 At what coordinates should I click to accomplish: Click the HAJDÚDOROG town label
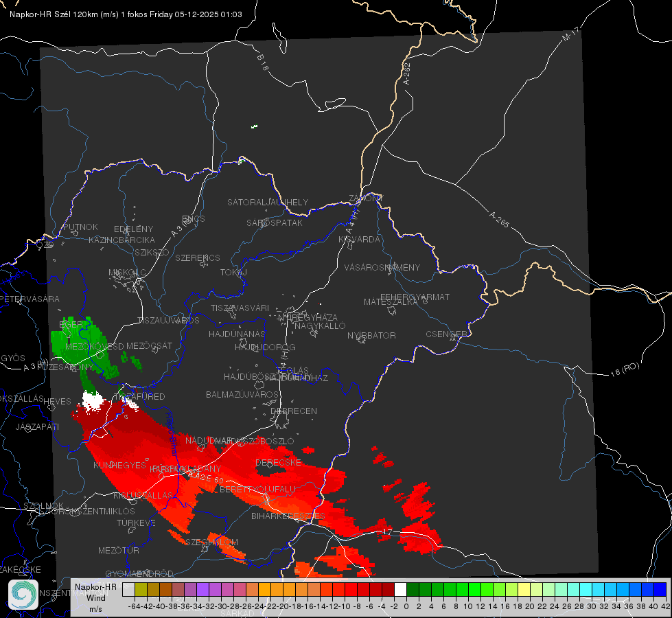pyautogui.click(x=265, y=347)
